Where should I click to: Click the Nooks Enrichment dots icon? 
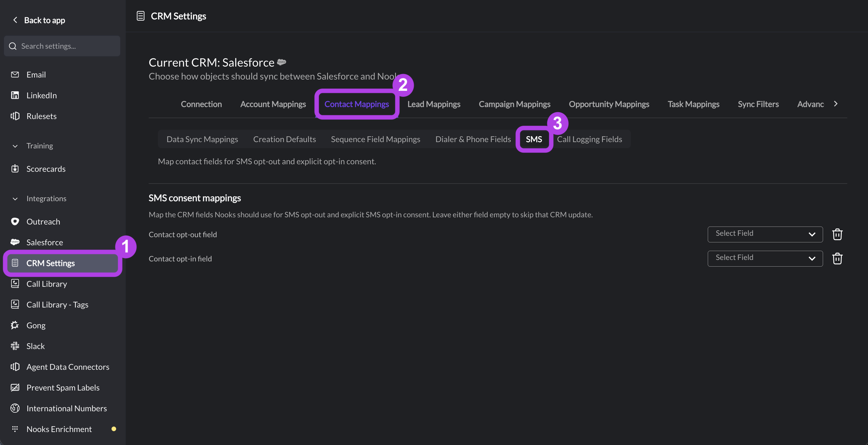click(x=15, y=429)
